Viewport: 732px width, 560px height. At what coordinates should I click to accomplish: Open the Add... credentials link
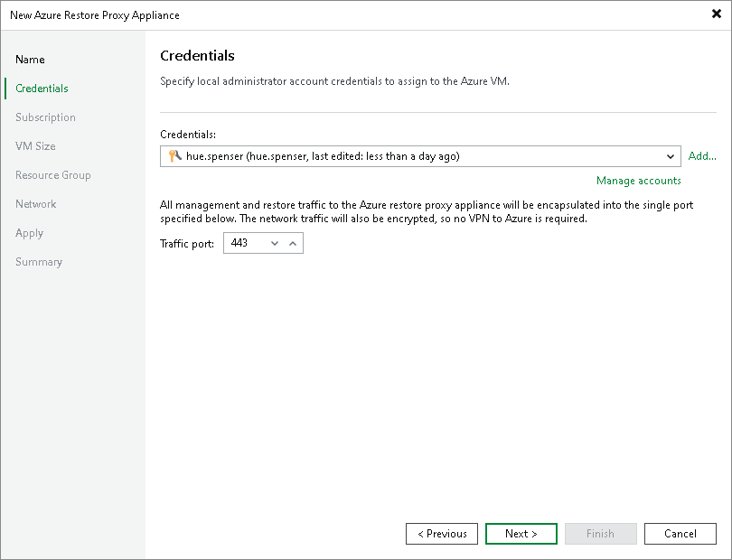point(702,156)
